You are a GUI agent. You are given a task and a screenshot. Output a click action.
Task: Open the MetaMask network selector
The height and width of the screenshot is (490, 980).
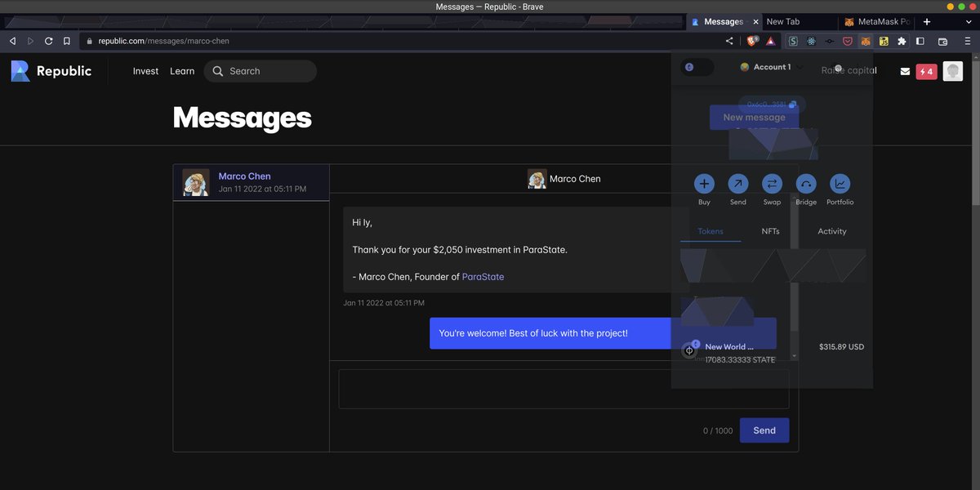point(697,67)
